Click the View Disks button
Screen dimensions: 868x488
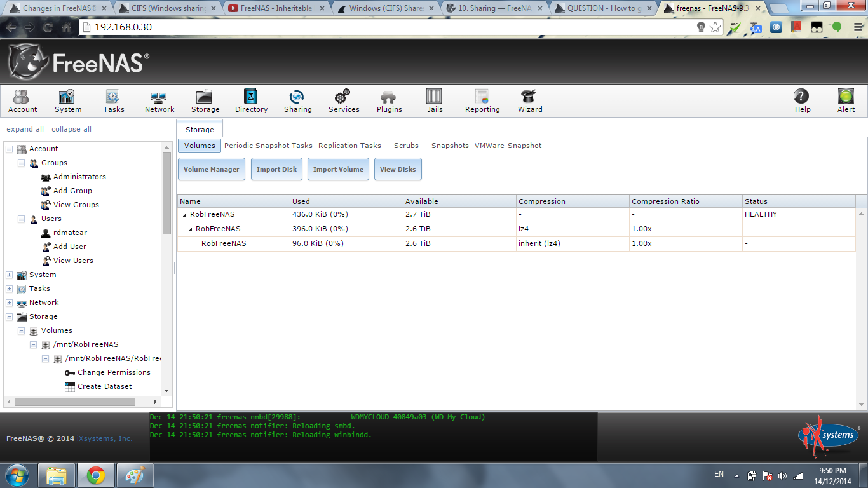coord(398,170)
